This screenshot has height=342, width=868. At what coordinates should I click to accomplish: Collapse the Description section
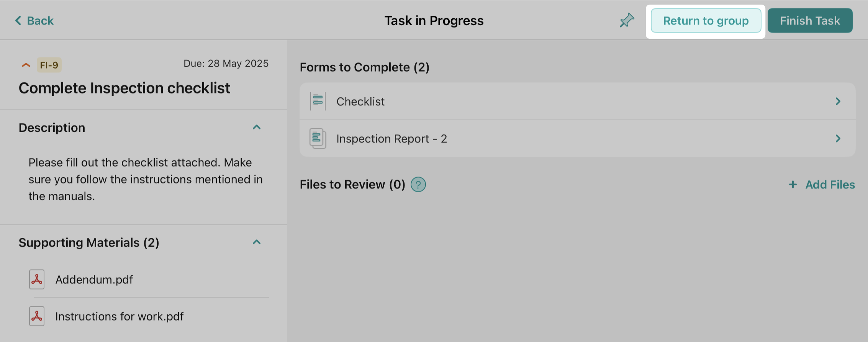pyautogui.click(x=257, y=127)
